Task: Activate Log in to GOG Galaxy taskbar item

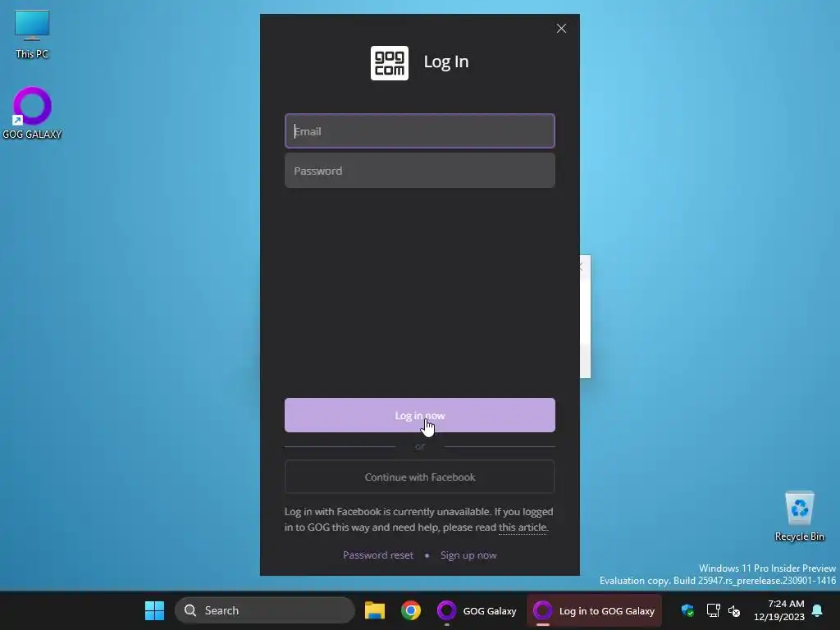Action: pyautogui.click(x=594, y=610)
